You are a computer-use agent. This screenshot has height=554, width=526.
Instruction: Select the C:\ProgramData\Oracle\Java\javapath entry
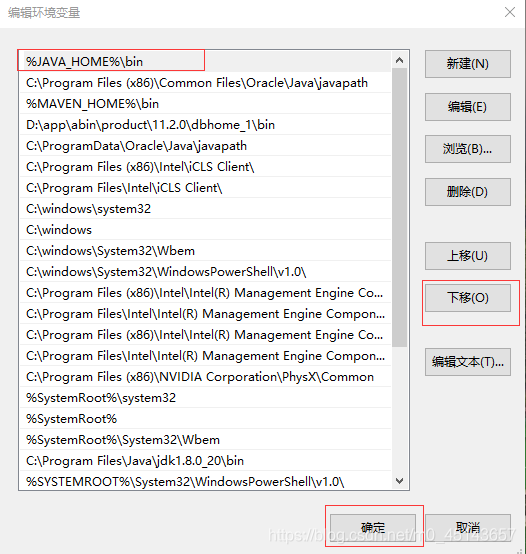point(206,146)
